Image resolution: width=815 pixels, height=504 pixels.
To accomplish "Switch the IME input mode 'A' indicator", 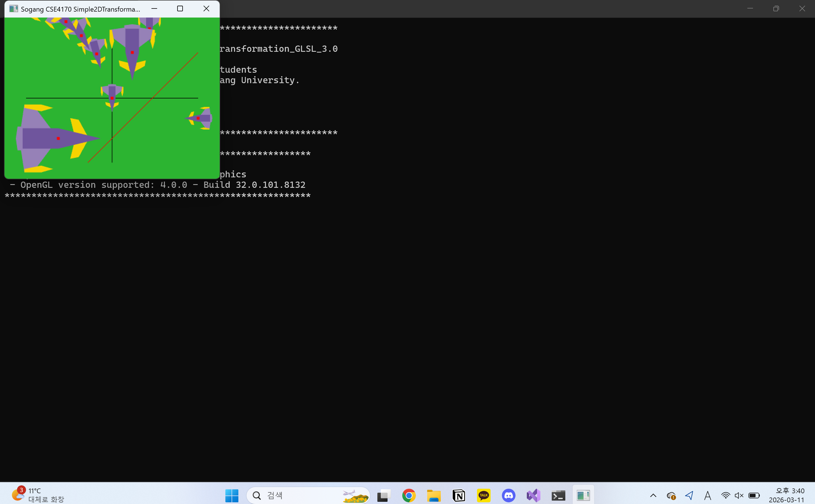I will [708, 495].
